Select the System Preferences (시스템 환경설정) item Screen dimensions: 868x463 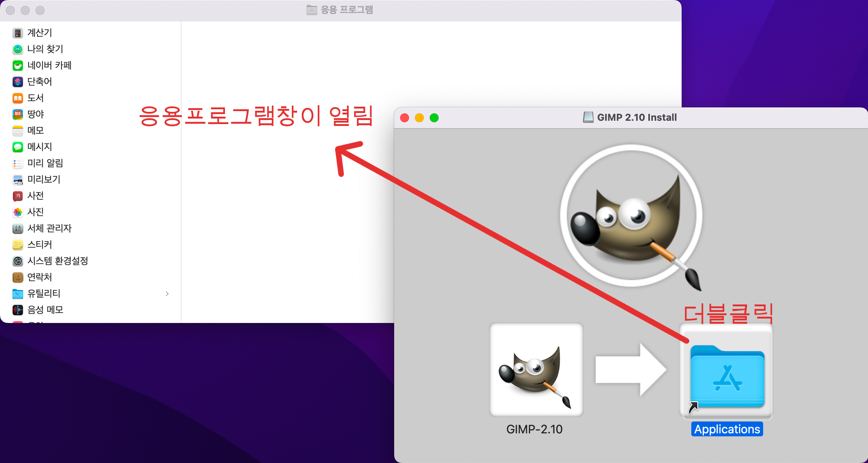point(57,261)
